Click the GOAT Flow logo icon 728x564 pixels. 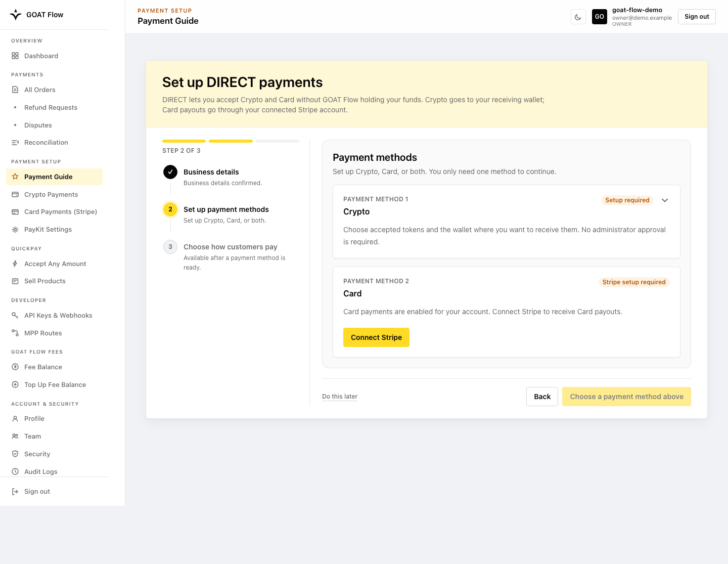point(16,15)
